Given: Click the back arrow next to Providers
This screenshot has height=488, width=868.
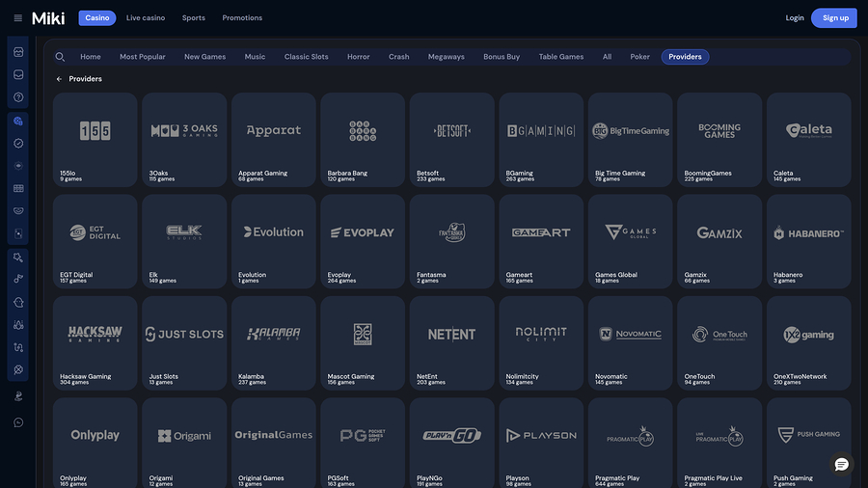Looking at the screenshot, I should click(x=59, y=79).
